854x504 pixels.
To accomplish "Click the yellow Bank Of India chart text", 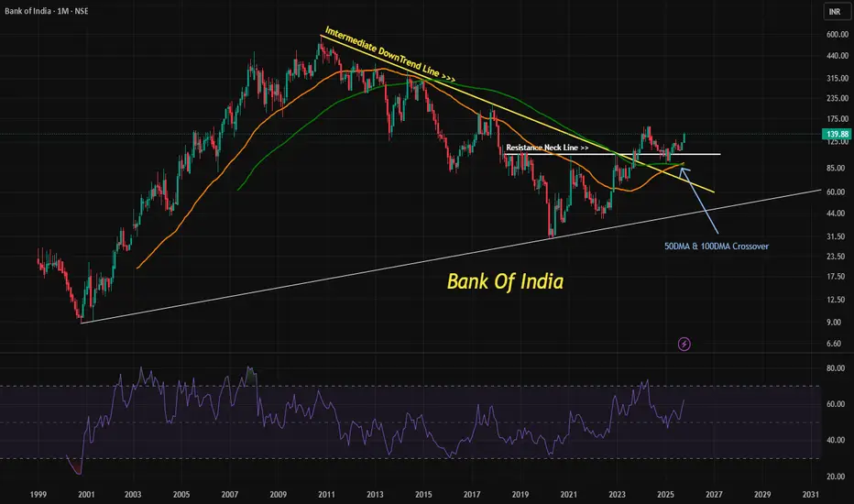I will (505, 281).
